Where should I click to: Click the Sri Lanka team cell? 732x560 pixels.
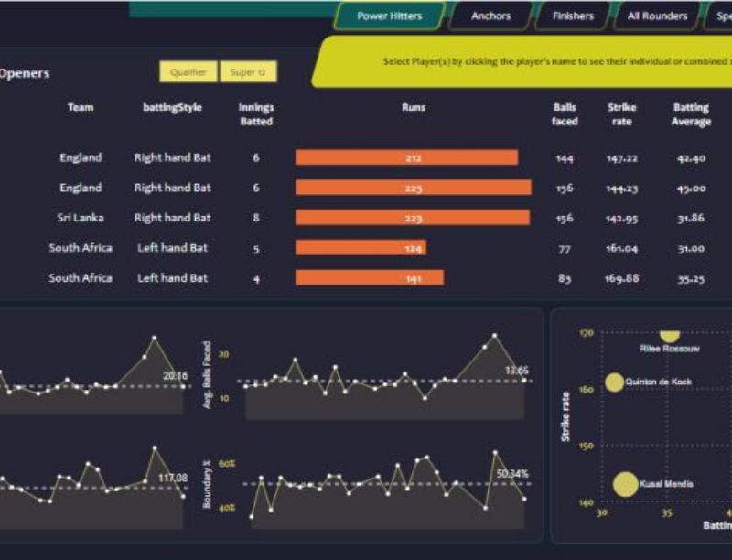81,218
